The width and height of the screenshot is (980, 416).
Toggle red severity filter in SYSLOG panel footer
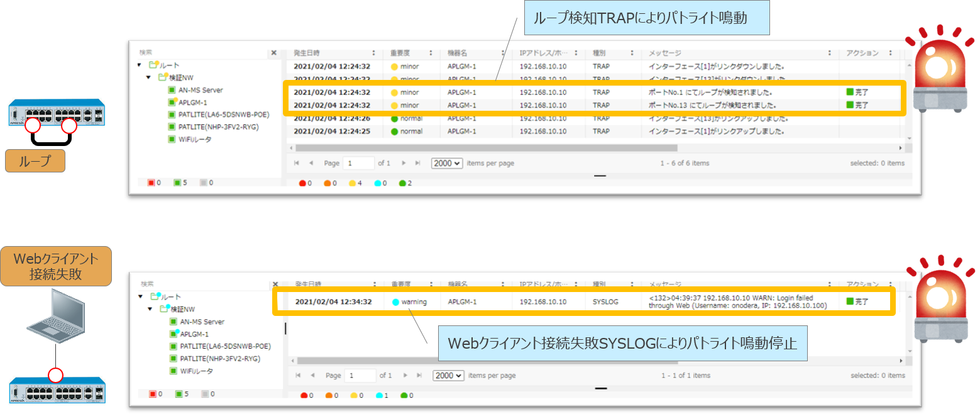pos(307,395)
